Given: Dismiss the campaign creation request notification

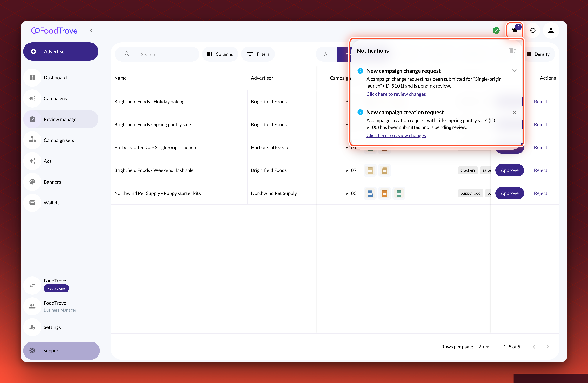Looking at the screenshot, I should pyautogui.click(x=514, y=113).
